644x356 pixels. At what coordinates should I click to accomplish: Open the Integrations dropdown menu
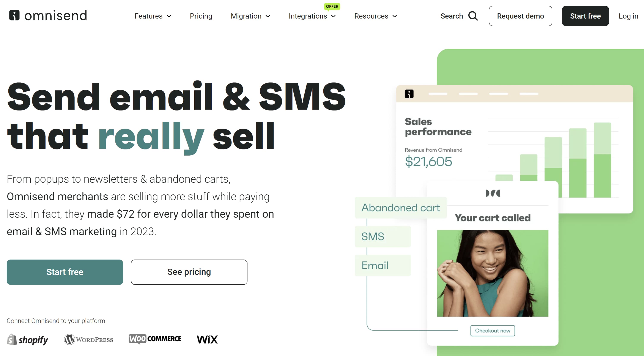click(x=312, y=16)
